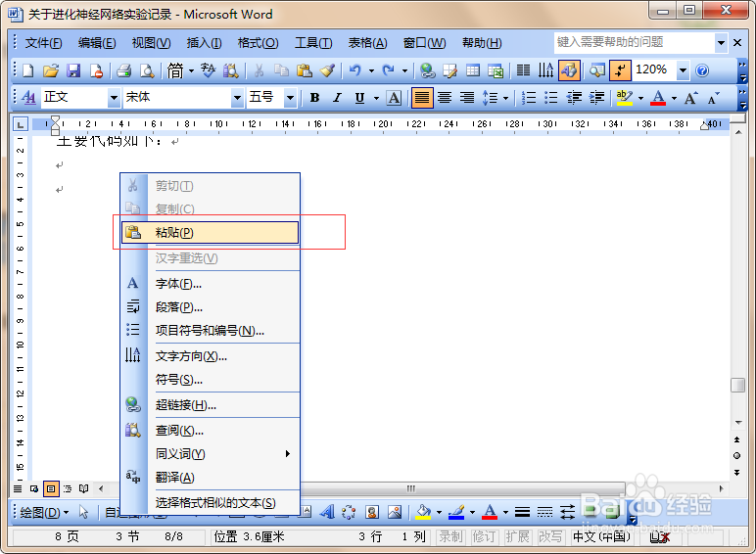This screenshot has height=554, width=756.
Task: Toggle bulleted list formatting
Action: click(x=551, y=98)
